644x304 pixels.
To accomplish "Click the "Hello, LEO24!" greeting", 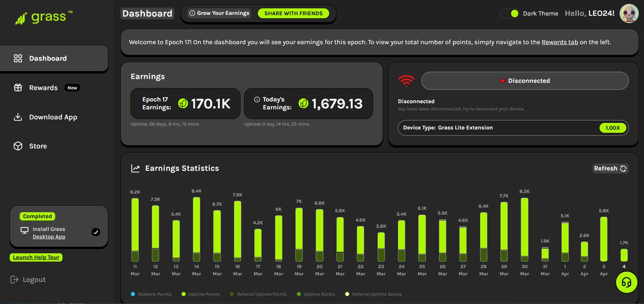I will 590,13.
